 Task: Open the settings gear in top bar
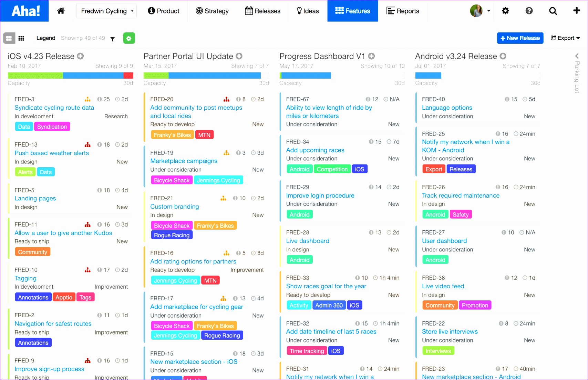505,11
